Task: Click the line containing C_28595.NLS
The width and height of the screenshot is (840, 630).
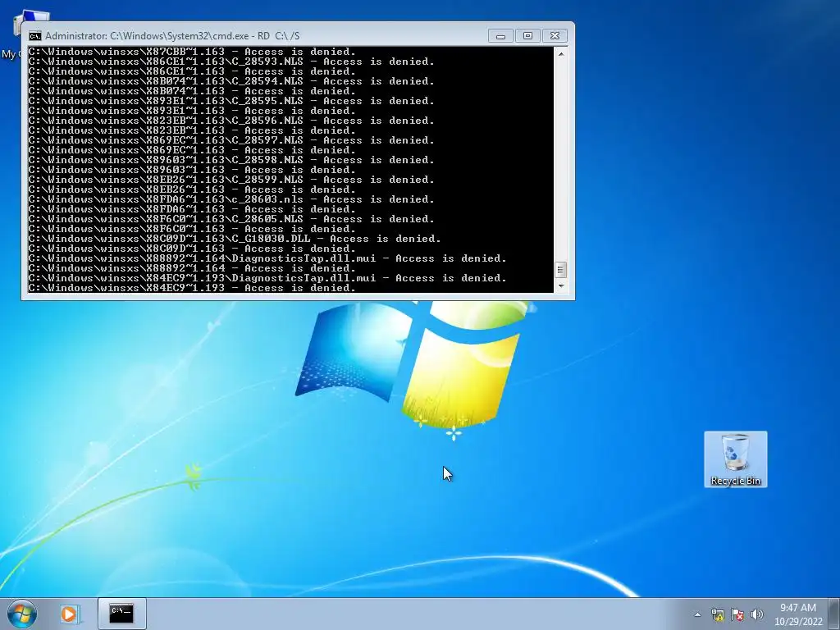Action: click(x=231, y=101)
